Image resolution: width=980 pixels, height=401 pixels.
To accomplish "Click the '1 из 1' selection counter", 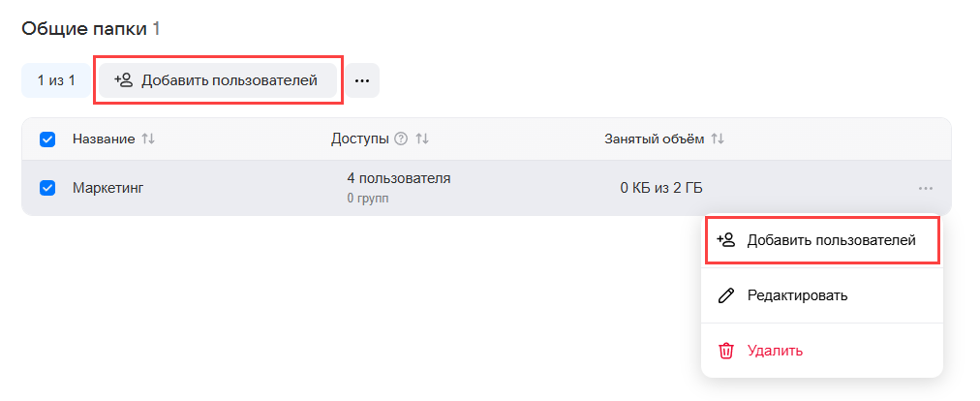I will click(56, 80).
